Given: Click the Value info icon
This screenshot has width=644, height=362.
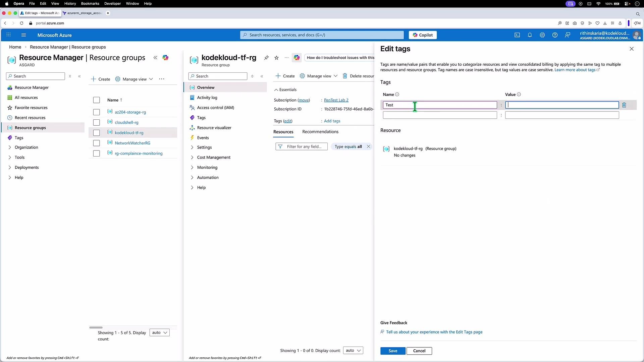Looking at the screenshot, I should click(519, 95).
